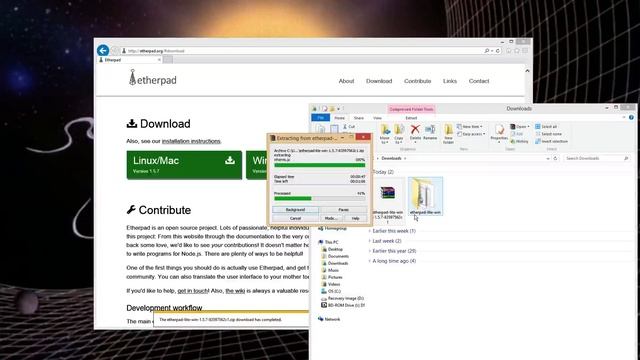Select the extracted etherpad-lite-win folder
Screen dimensions: 640x360
pyautogui.click(x=425, y=196)
